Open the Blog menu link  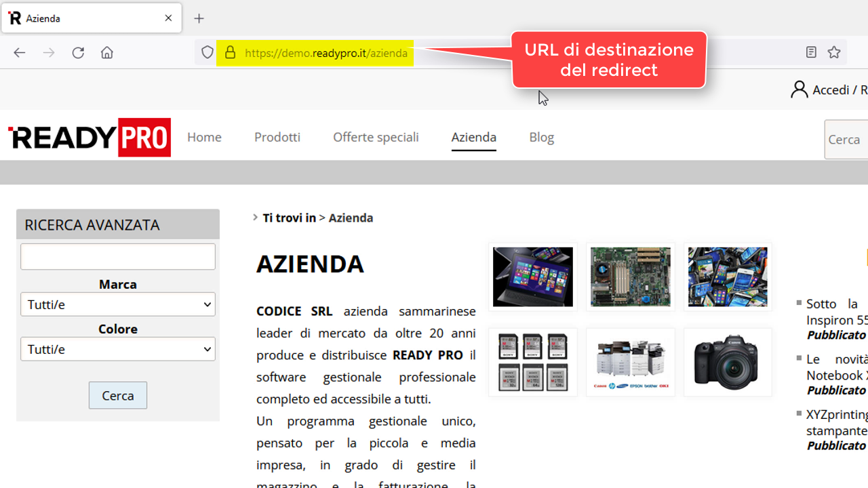541,137
